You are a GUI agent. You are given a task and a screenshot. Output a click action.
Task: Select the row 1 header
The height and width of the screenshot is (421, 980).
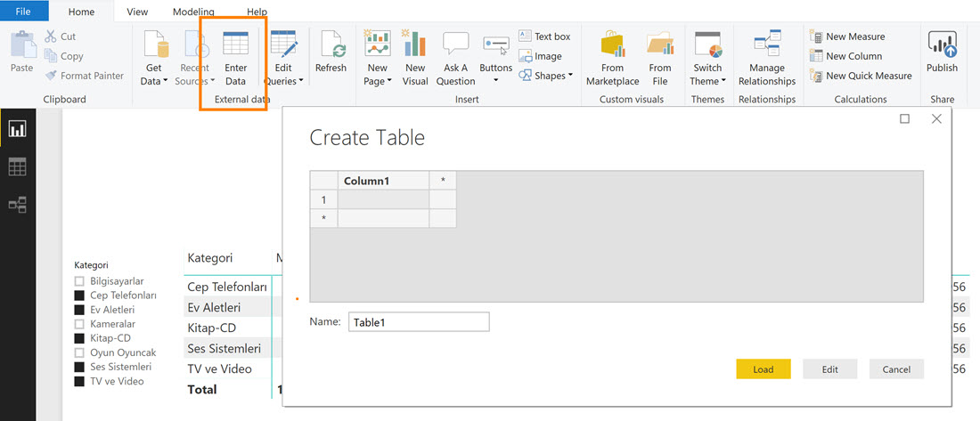click(x=323, y=200)
